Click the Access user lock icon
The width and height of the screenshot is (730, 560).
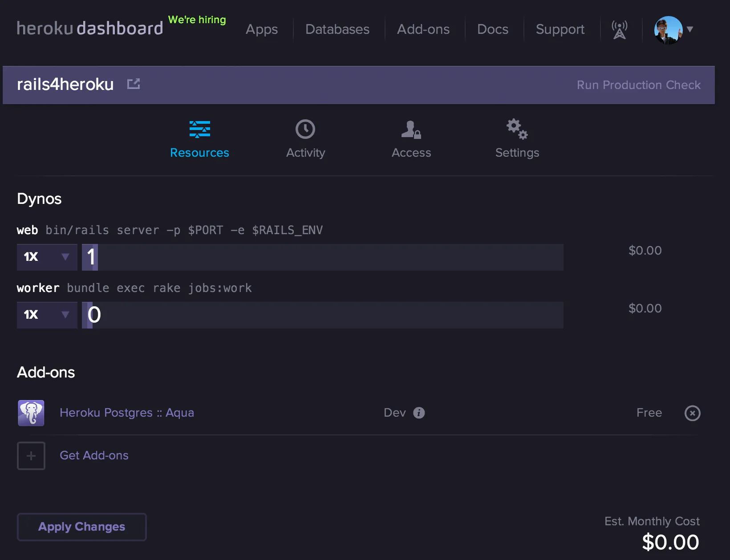point(411,129)
